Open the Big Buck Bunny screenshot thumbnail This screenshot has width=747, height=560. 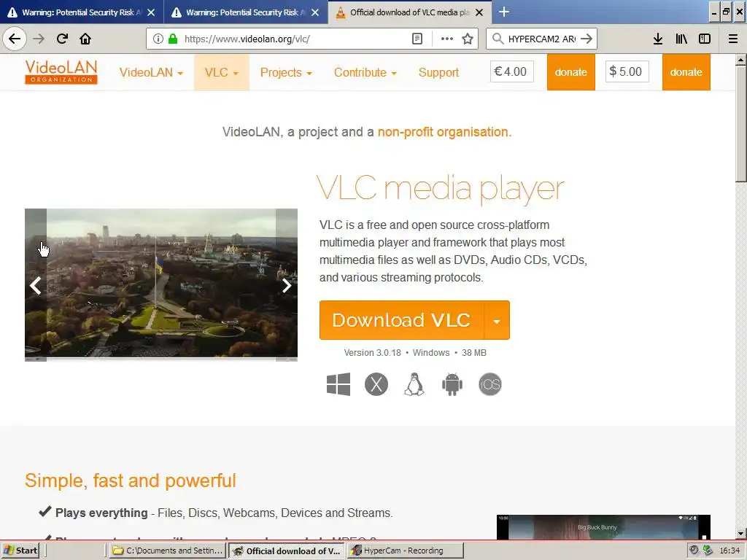603,527
